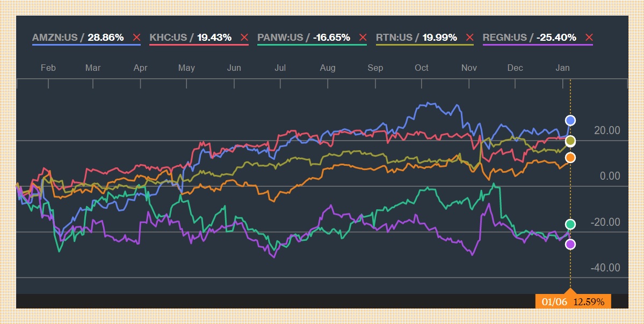Select the PANW:US ticker label
This screenshot has height=324, width=644.
coord(280,38)
